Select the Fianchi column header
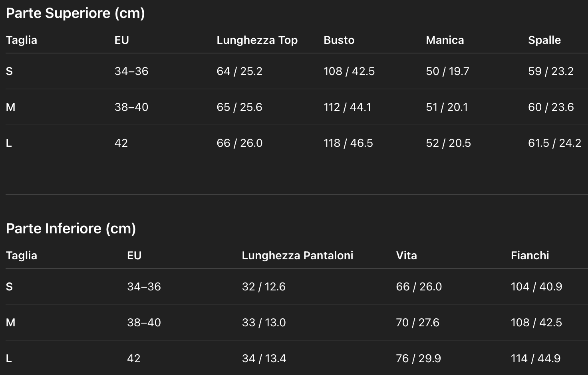The width and height of the screenshot is (588, 375). [530, 256]
